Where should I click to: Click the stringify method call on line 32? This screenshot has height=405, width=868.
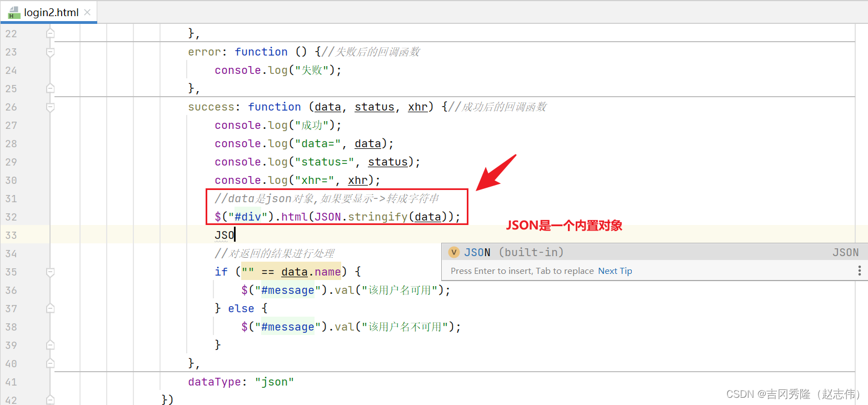378,217
